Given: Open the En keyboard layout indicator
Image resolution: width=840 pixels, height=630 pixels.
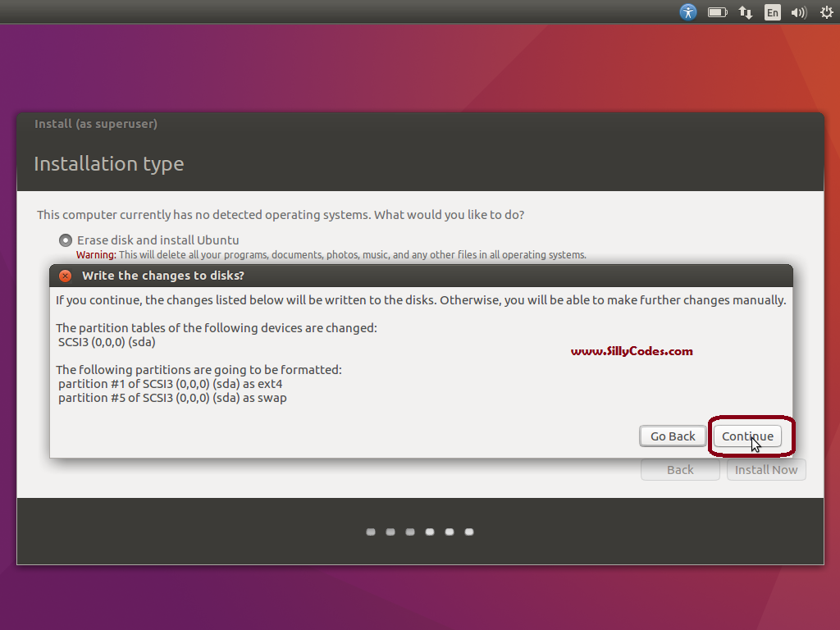Looking at the screenshot, I should point(772,11).
